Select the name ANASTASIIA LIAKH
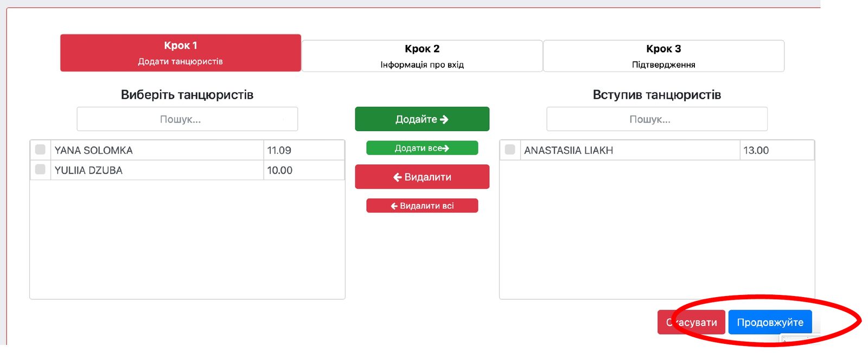Image resolution: width=868 pixels, height=353 pixels. pyautogui.click(x=569, y=150)
